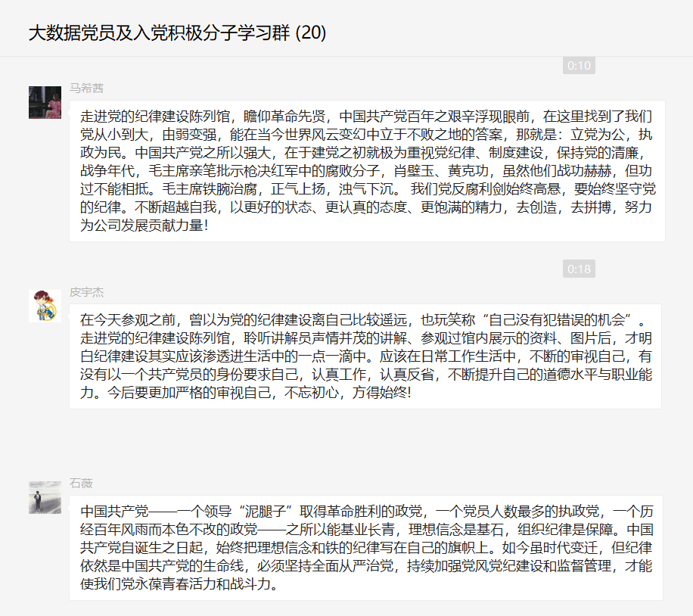Select the message line starting 在今天参观之前
The width and height of the screenshot is (693, 616).
coord(363,319)
